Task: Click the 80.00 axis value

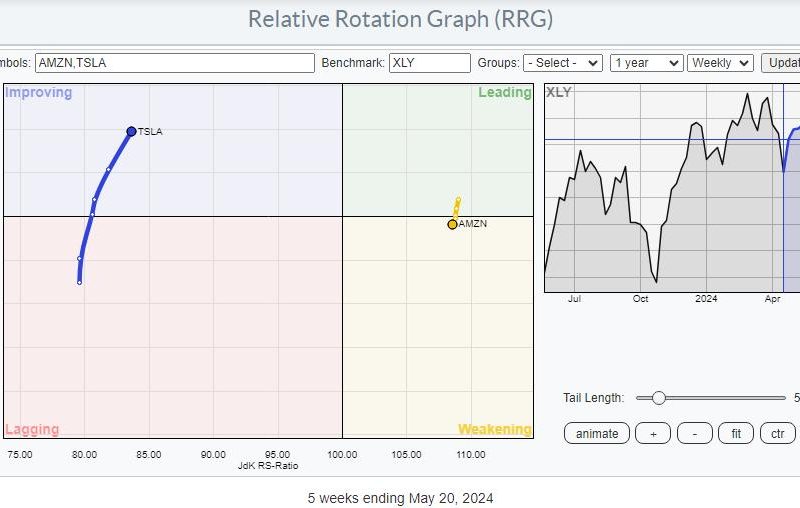Action: pos(84,454)
